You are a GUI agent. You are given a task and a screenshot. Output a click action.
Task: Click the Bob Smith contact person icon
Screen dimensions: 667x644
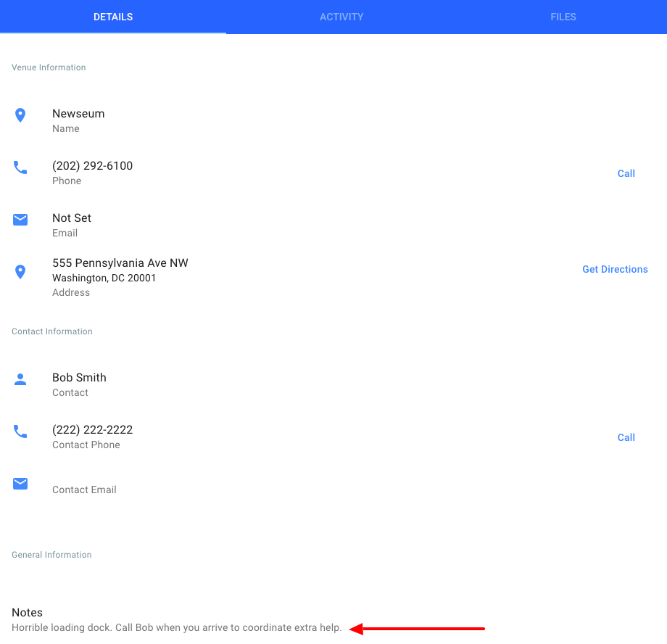click(20, 379)
